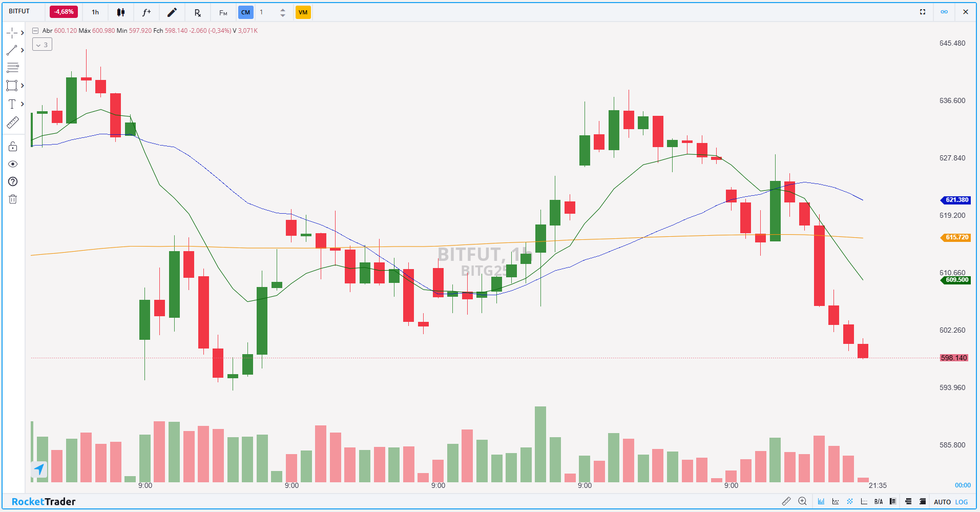
Task: Click the pencil drawing icon in top toolbar
Action: tap(172, 12)
